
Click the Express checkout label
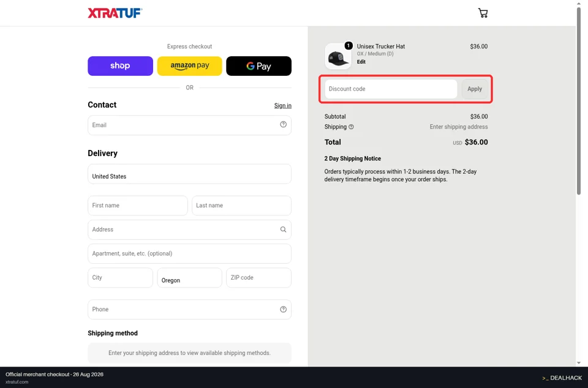[189, 47]
